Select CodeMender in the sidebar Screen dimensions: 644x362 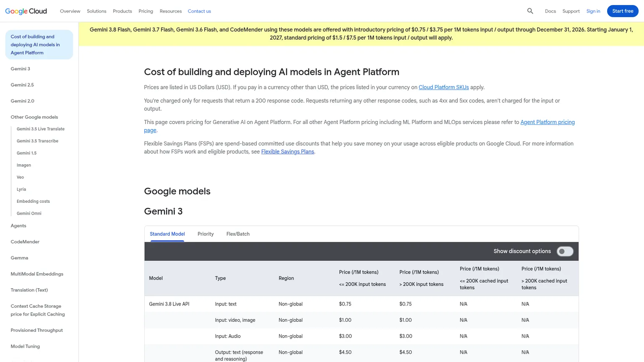(25, 242)
